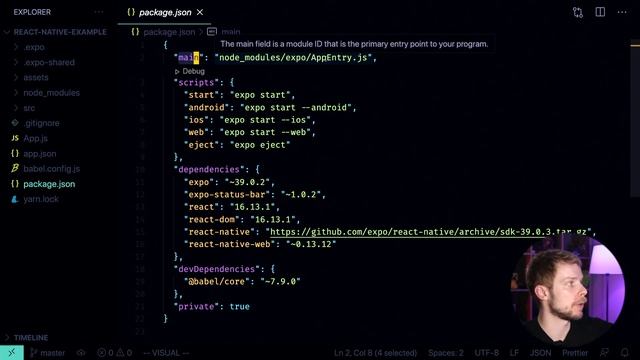Select the JSON language mode indicator
Screen dimensions: 640x360
(540, 353)
